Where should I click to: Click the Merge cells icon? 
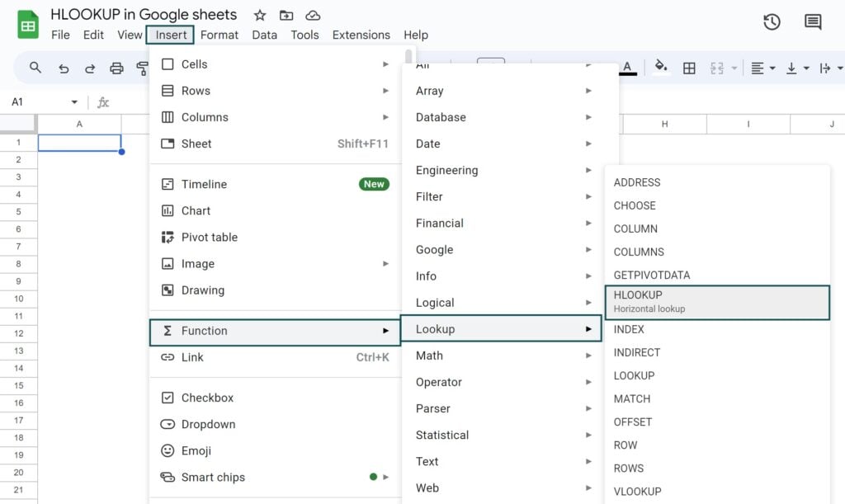coord(717,68)
